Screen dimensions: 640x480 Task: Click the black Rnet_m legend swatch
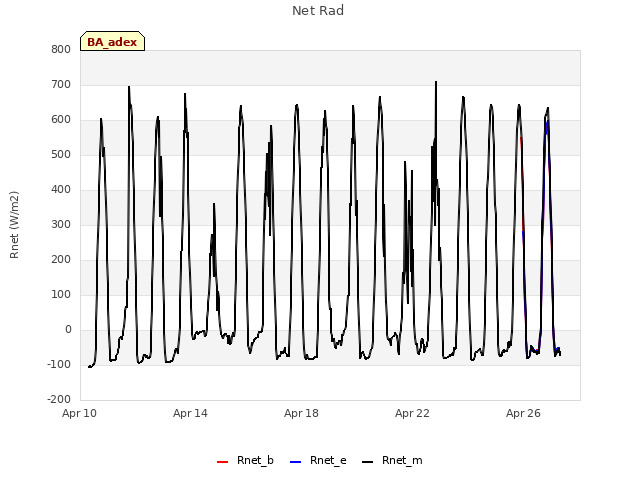pos(368,462)
